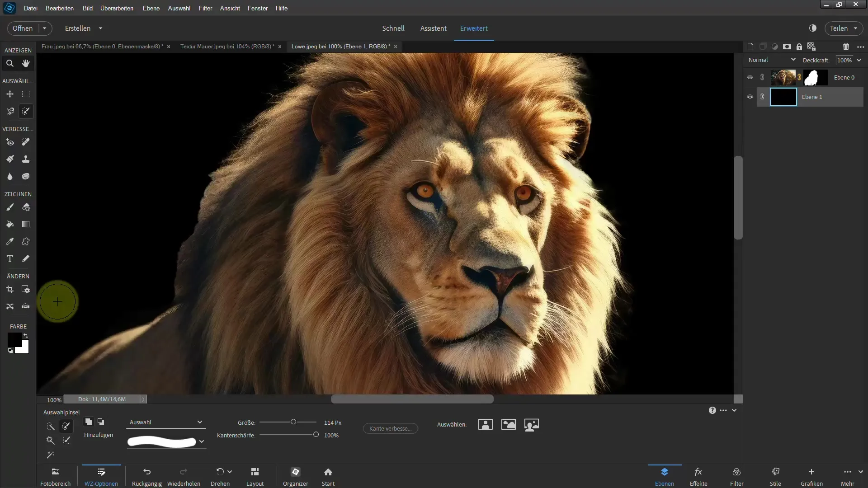868x488 pixels.
Task: Switch to Assistent mode tab
Action: coord(433,28)
